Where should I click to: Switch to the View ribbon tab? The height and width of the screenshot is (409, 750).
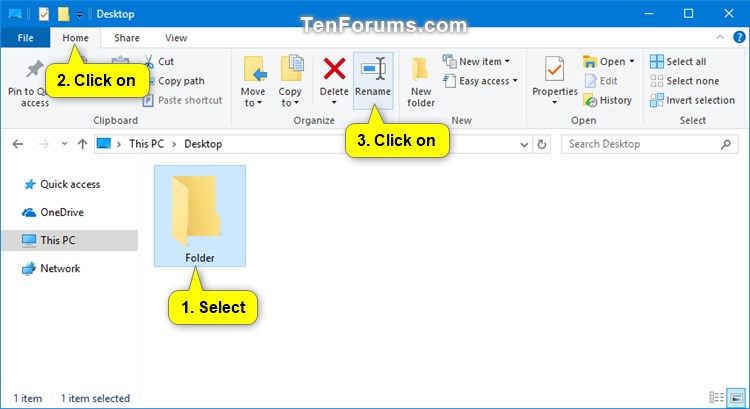tap(176, 38)
